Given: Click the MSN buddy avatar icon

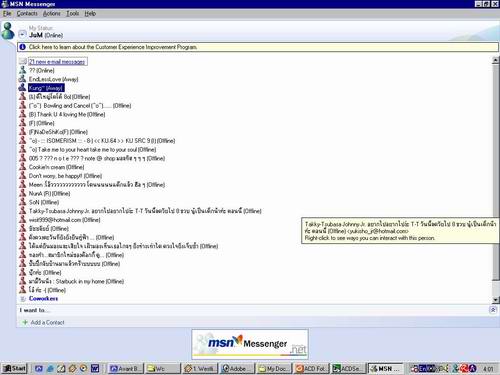Looking at the screenshot, I should pos(8,31).
